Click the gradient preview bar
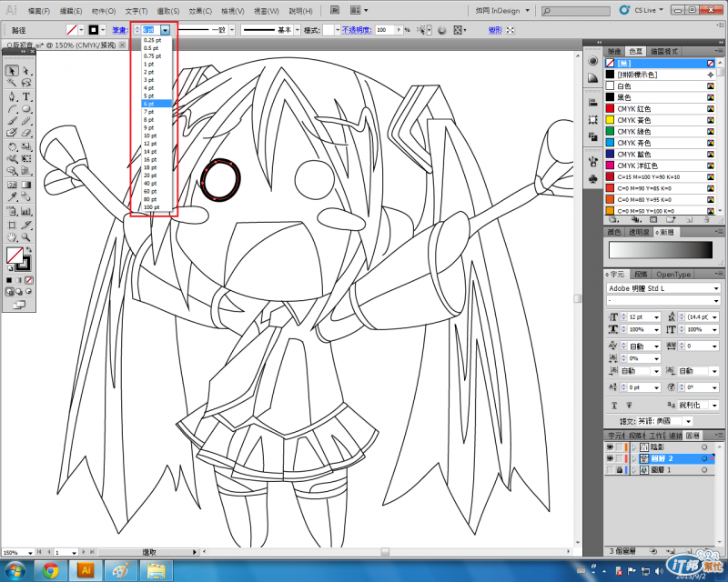 pyautogui.click(x=661, y=250)
